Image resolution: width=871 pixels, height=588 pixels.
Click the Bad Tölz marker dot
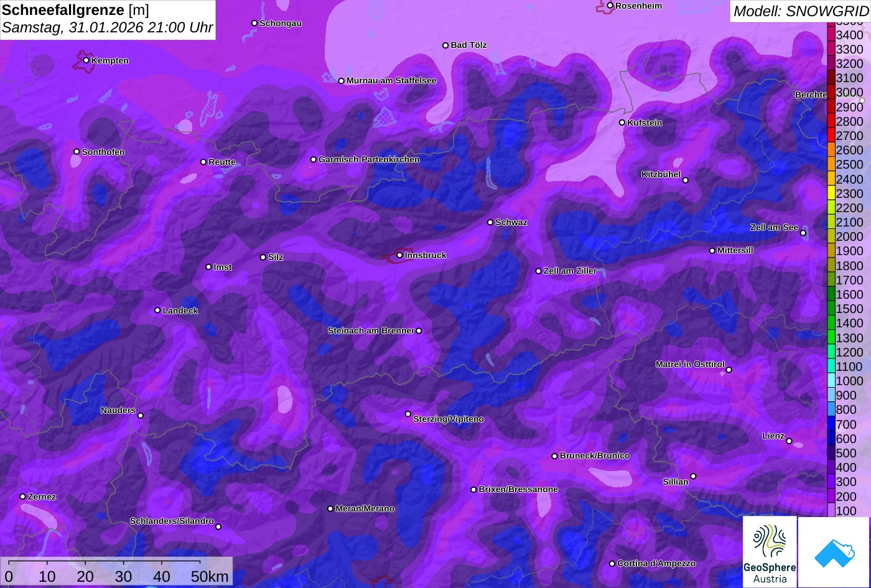pos(445,45)
